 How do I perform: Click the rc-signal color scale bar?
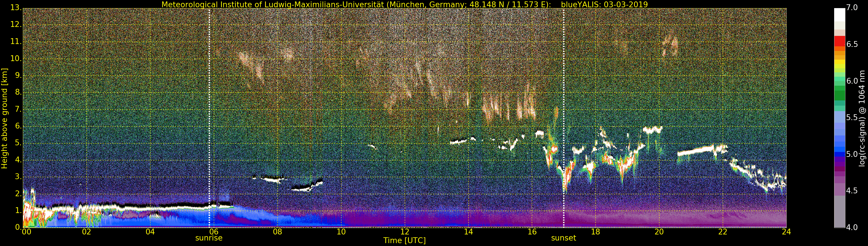pos(839,118)
